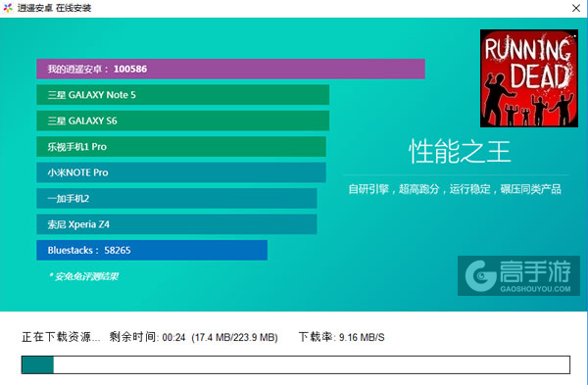Image resolution: width=588 pixels, height=385 pixels.
Task: Select the 一加手机2 bar
Action: click(x=176, y=198)
